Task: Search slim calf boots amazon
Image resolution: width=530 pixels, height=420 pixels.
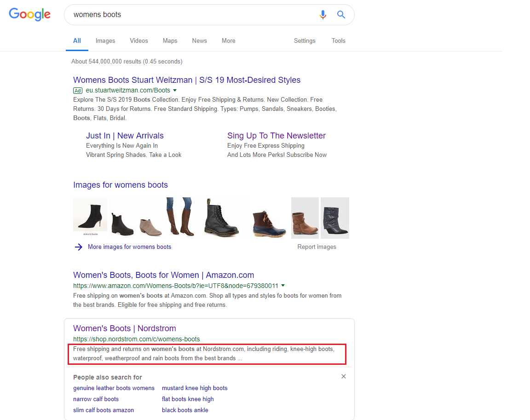Action: pyautogui.click(x=104, y=410)
